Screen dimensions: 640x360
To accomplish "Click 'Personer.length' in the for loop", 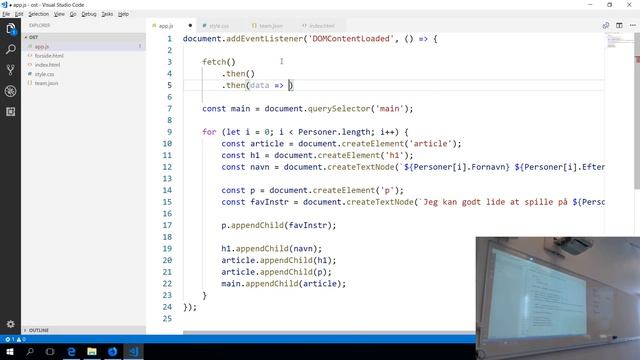I will (x=334, y=132).
